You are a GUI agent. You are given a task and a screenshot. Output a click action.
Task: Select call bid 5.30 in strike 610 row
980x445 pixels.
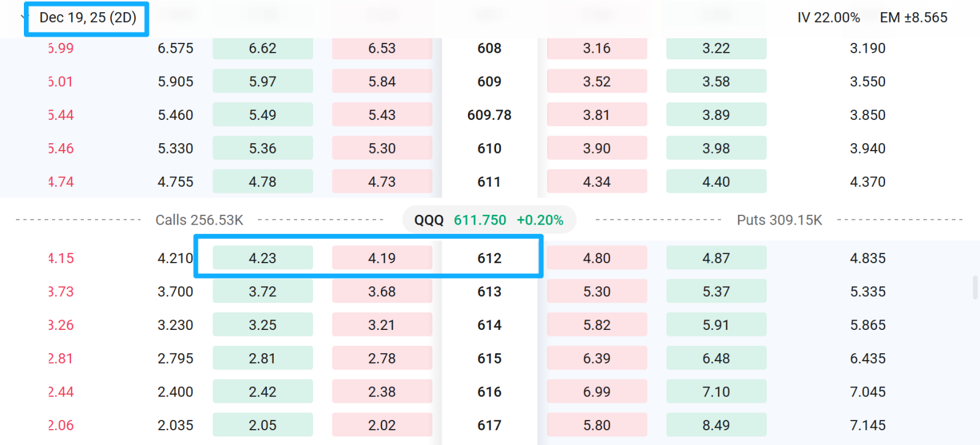click(382, 149)
